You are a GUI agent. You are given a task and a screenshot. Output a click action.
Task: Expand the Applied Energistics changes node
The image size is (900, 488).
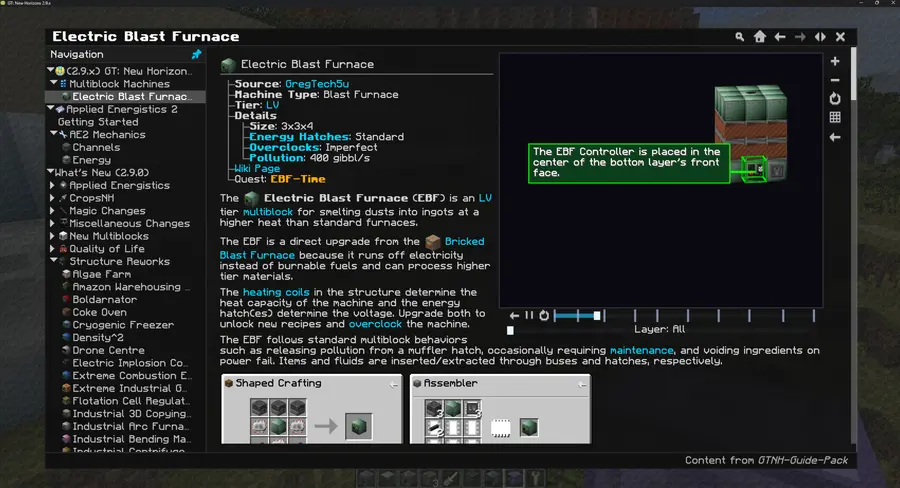click(52, 185)
